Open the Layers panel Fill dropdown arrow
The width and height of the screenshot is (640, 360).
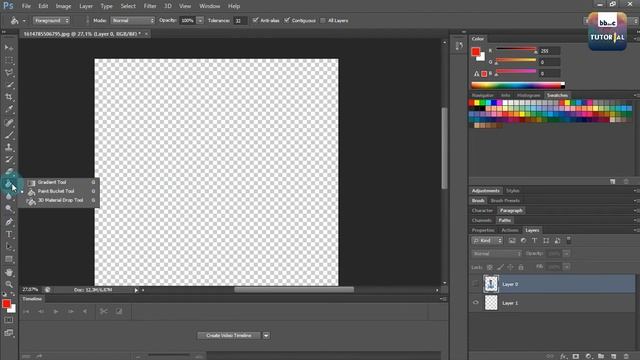(x=567, y=267)
